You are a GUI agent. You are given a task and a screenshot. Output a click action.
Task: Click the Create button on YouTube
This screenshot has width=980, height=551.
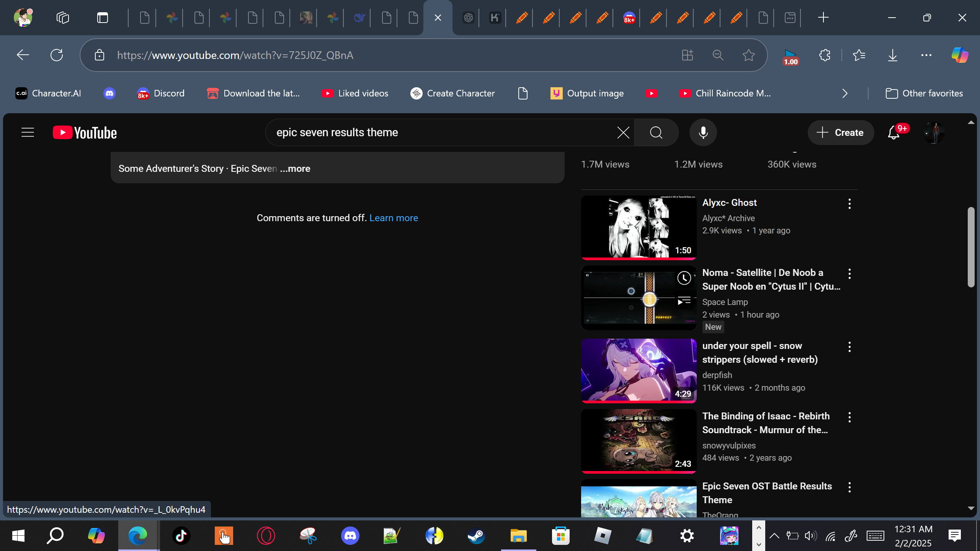click(841, 132)
